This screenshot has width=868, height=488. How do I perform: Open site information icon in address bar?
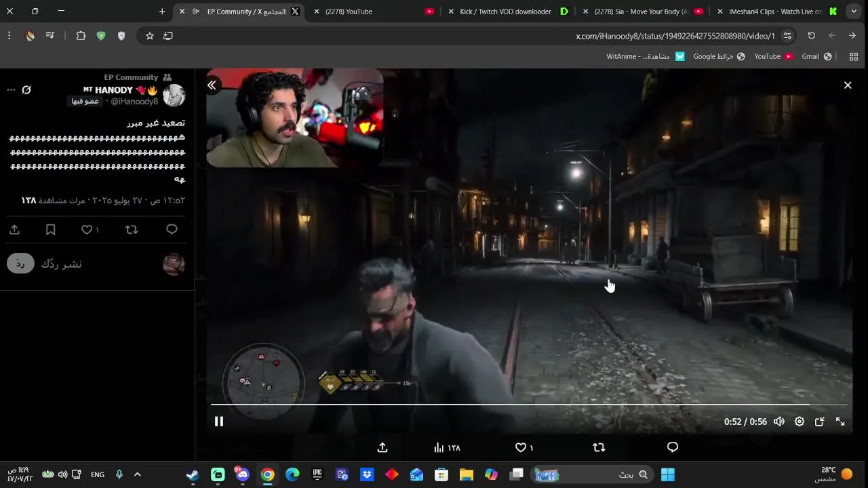click(787, 36)
